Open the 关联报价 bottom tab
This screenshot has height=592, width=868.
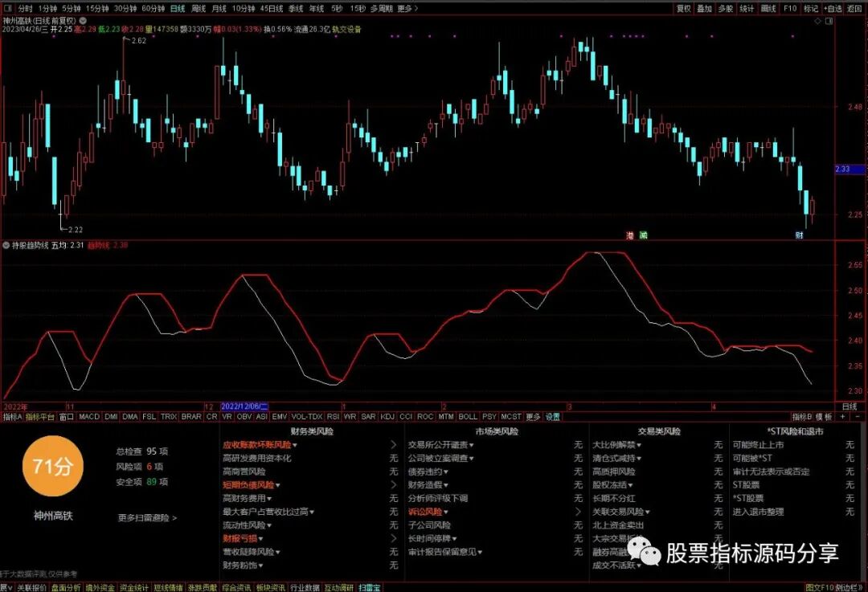31,587
